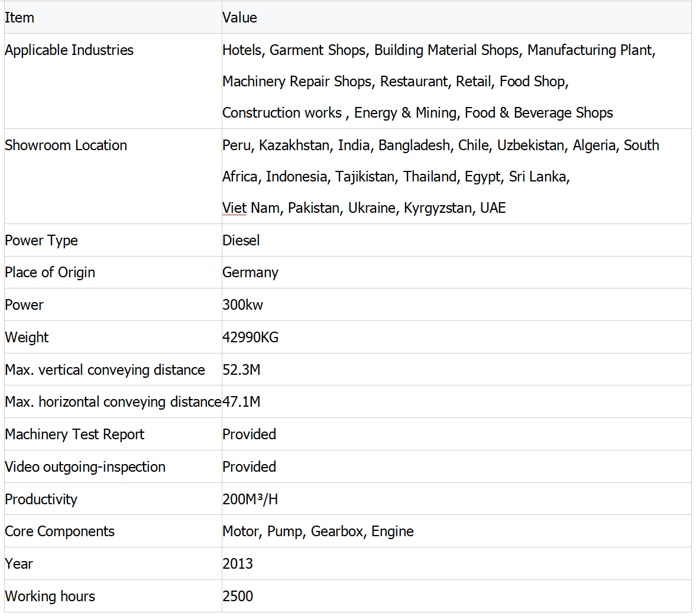The height and width of the screenshot is (616, 696).
Task: Select the 'Weight' label cell
Action: tap(113, 337)
